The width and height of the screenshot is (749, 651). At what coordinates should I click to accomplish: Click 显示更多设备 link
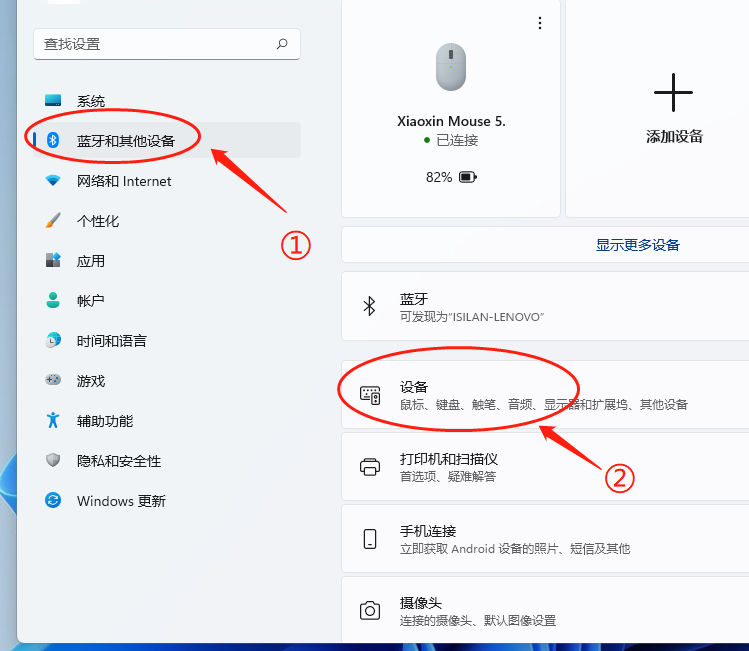[637, 245]
